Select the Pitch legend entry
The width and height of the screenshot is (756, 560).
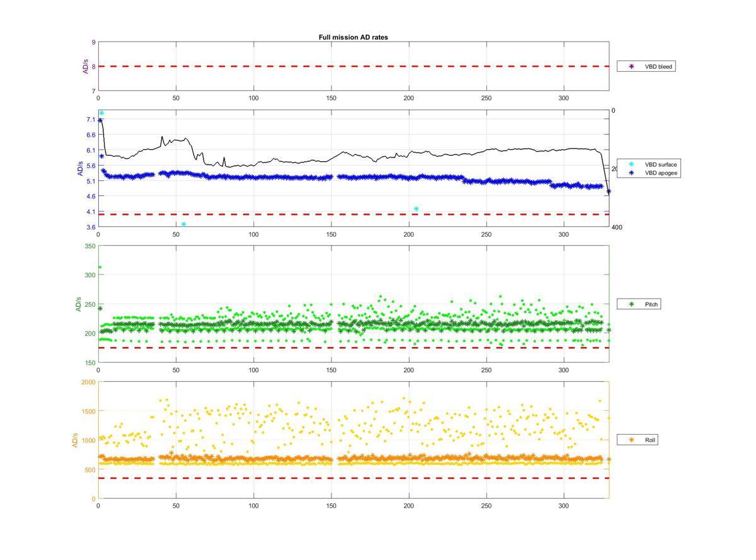(x=639, y=304)
